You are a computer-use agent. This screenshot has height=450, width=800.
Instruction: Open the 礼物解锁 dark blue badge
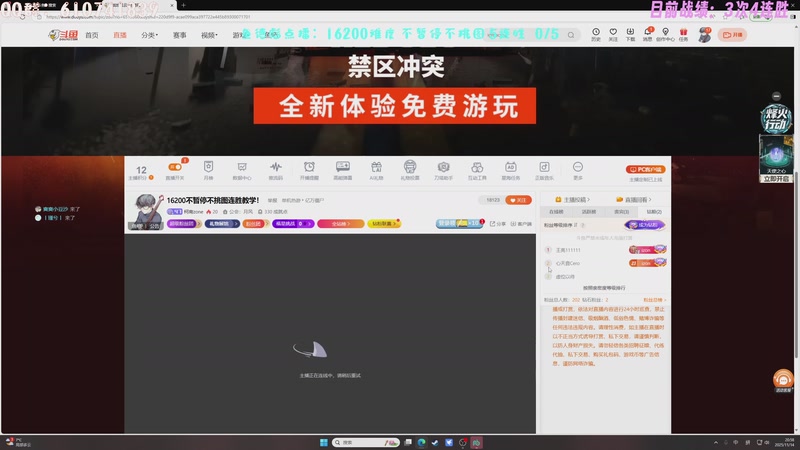(x=222, y=223)
